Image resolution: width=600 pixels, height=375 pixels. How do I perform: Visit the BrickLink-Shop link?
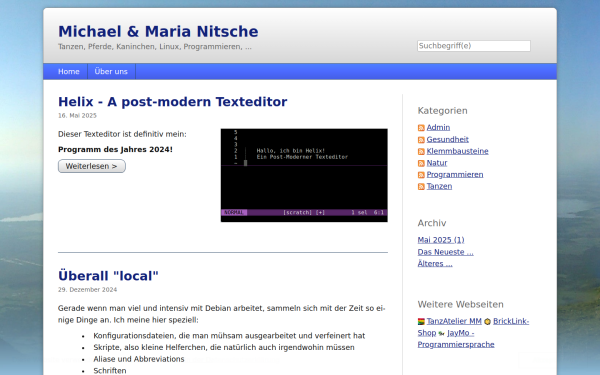(511, 321)
